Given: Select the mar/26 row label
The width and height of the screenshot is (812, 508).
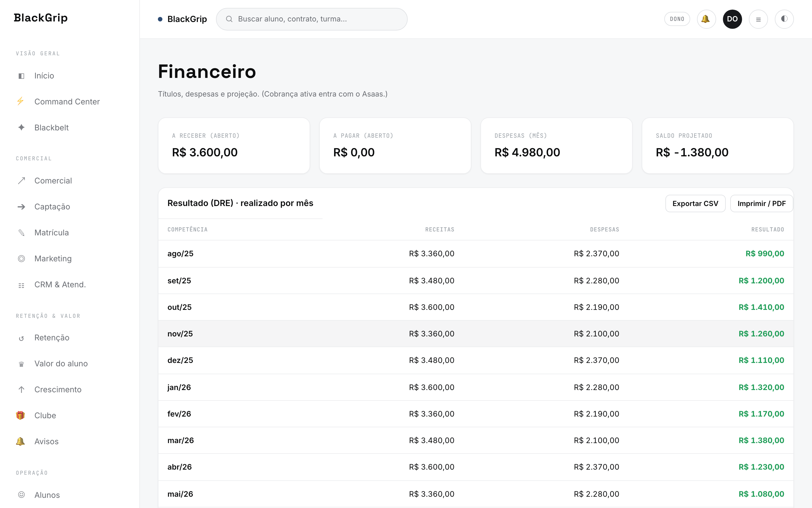Looking at the screenshot, I should click(180, 441).
